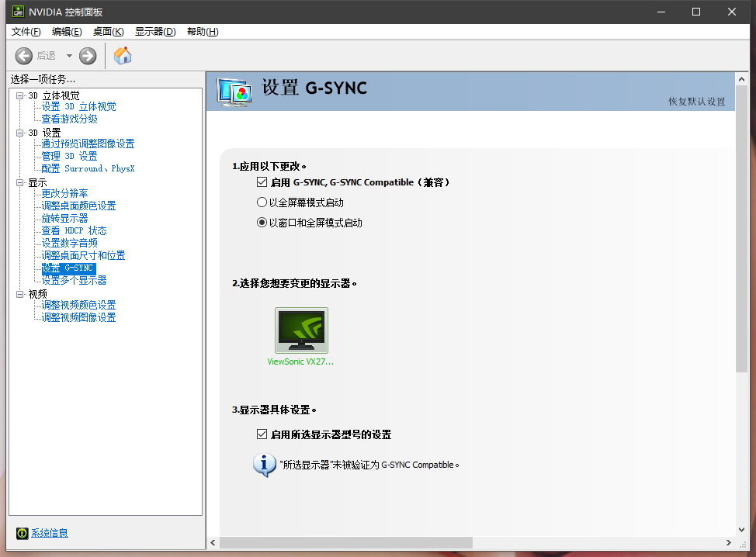Image resolution: width=756 pixels, height=557 pixels.
Task: Select 调整桌面颜色设置 in the task tree
Action: click(x=80, y=205)
